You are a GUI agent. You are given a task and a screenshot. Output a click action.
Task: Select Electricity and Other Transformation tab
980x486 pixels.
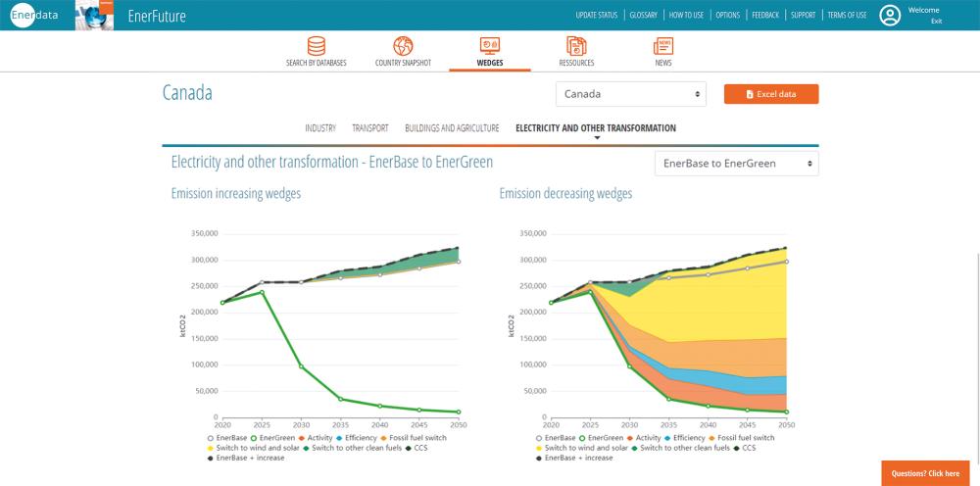point(596,128)
